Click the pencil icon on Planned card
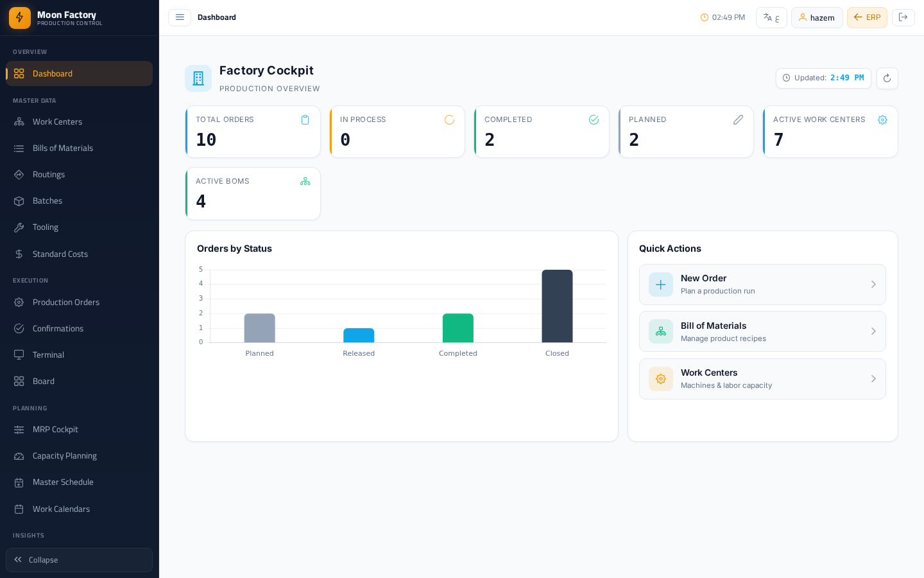Viewport: 924px width, 578px height. (738, 120)
